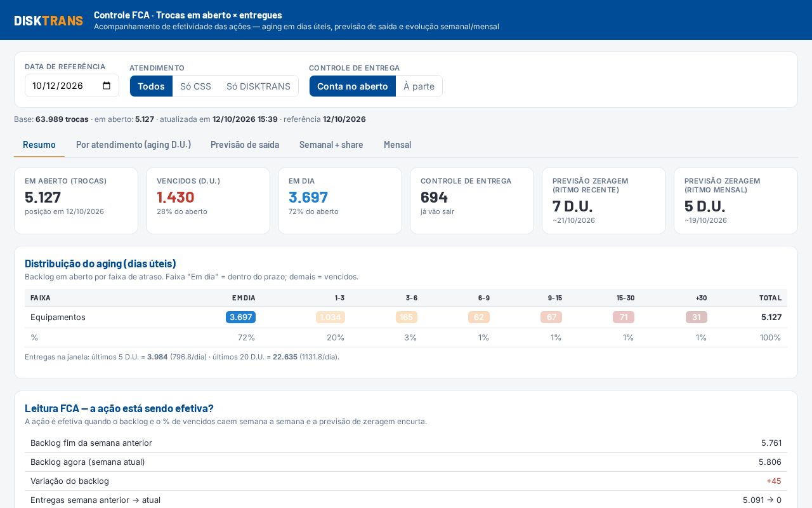Open the Mensal tab
The width and height of the screenshot is (812, 508).
(x=397, y=145)
